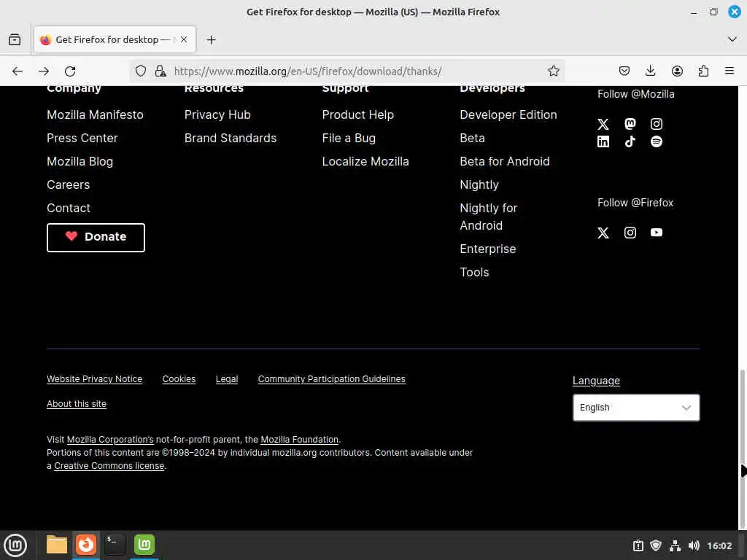Open the Mozilla Blog link
747x560 pixels.
tap(80, 161)
